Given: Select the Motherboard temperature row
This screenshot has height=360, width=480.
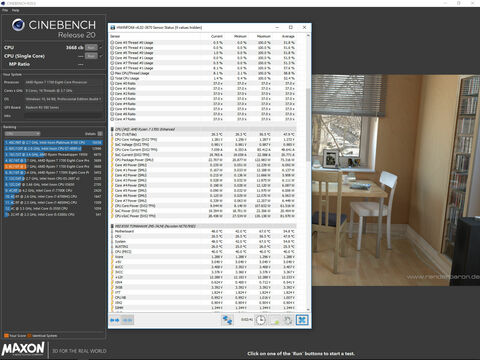Looking at the screenshot, I should tap(203, 231).
